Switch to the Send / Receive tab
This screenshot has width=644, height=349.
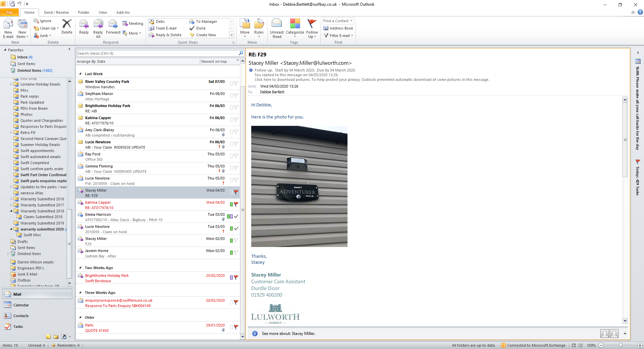56,12
